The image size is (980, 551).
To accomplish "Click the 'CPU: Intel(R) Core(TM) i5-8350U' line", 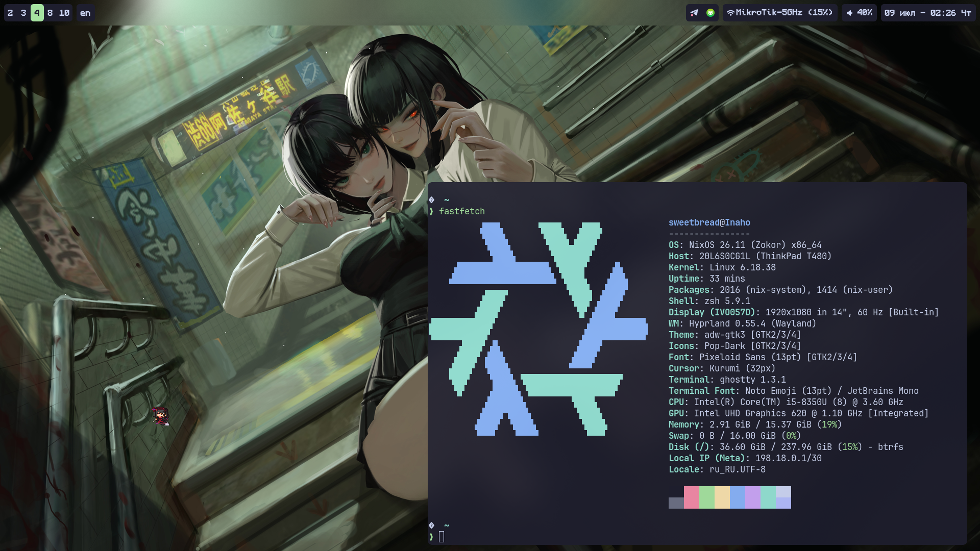I will click(x=786, y=402).
